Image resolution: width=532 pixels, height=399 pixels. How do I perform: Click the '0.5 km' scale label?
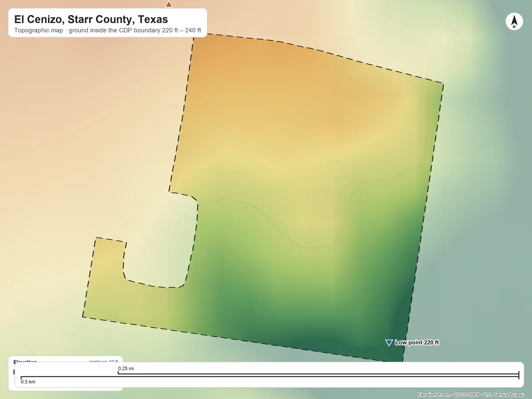[x=28, y=382]
